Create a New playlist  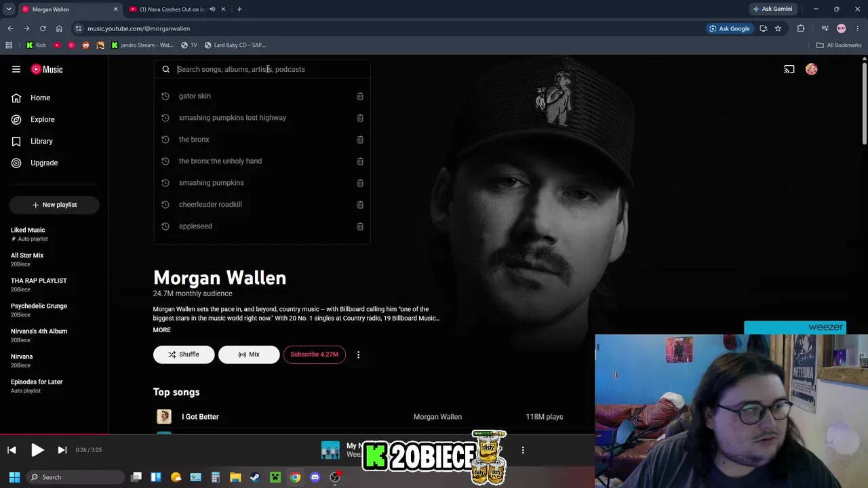pos(54,205)
